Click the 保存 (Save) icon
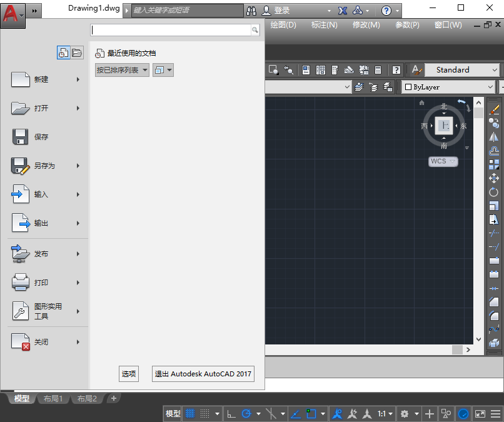504x422 pixels. tap(21, 137)
